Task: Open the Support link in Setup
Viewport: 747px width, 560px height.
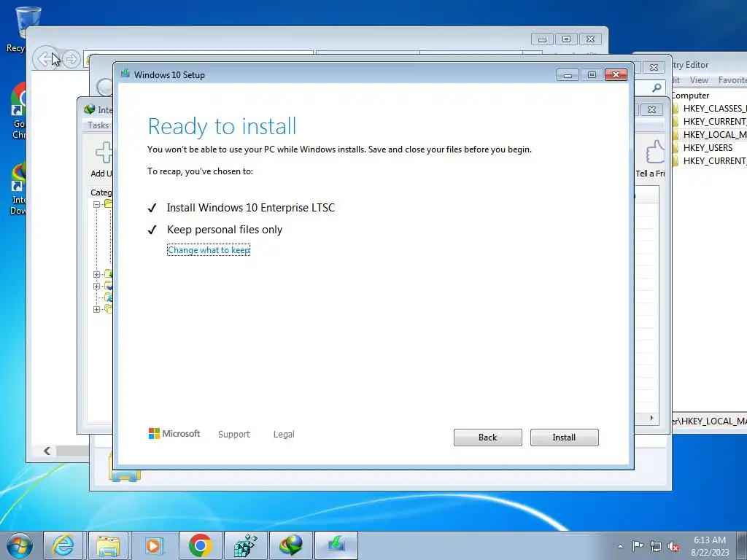Action: (x=234, y=435)
